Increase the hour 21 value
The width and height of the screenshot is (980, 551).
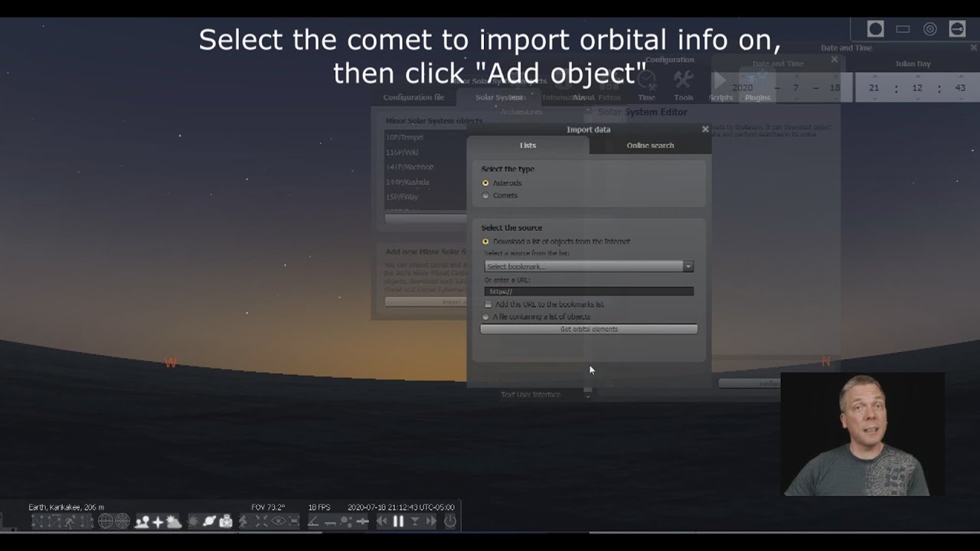click(874, 77)
